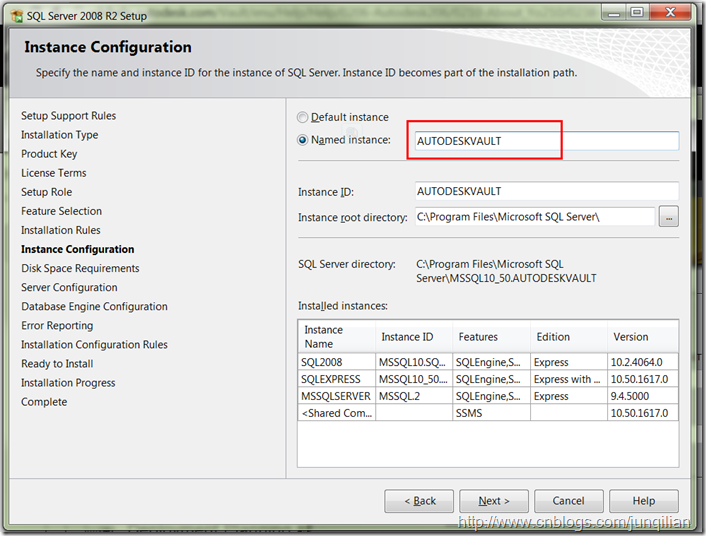The width and height of the screenshot is (706, 536).
Task: Click the Instance root directory field
Action: [x=534, y=217]
